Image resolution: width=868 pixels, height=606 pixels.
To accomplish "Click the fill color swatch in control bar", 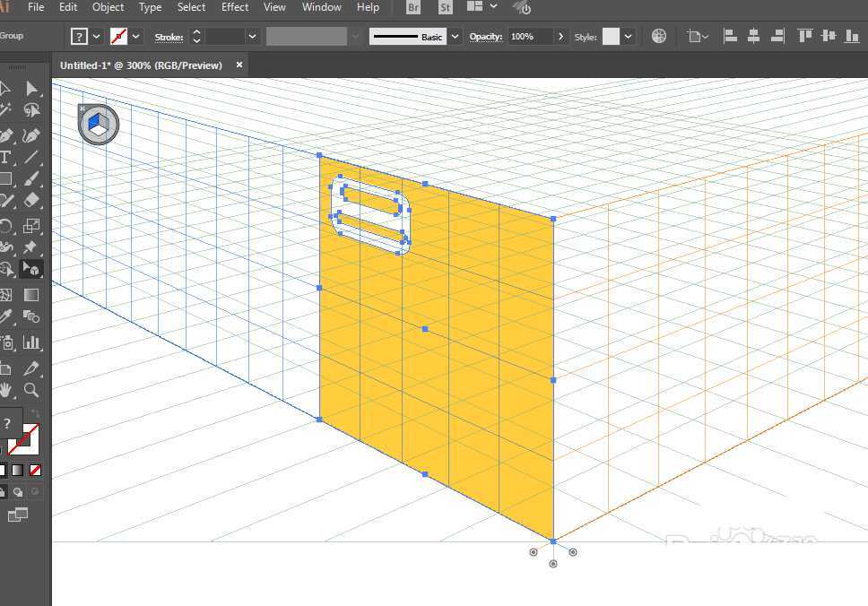I will 80,37.
